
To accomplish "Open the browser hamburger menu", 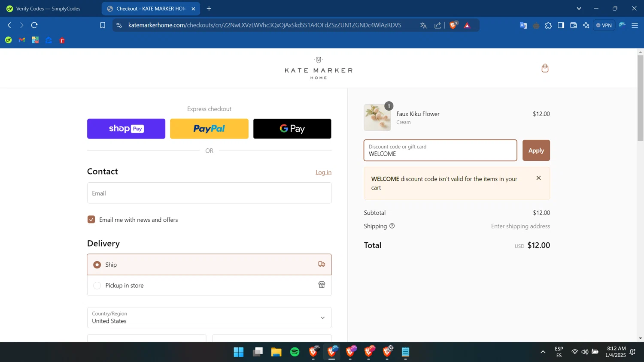I will coord(635,25).
